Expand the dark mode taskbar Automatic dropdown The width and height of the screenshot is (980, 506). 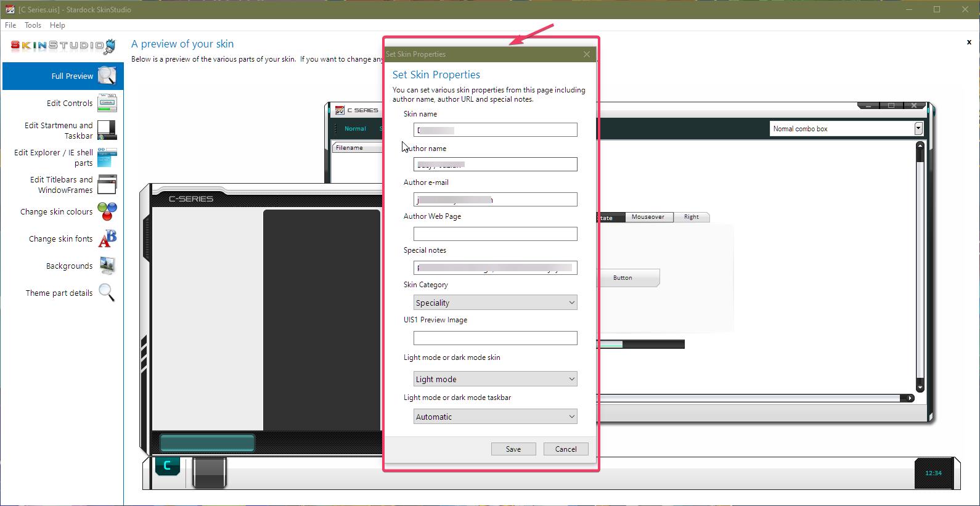[x=495, y=417]
